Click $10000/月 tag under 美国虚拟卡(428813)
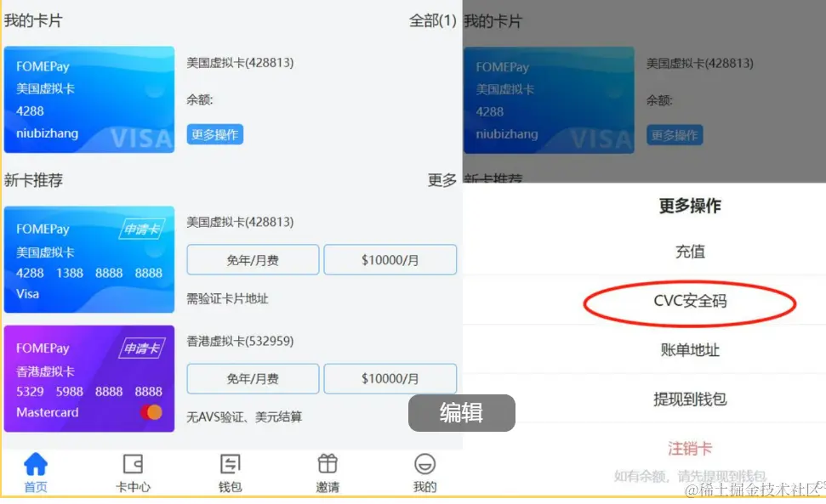 (390, 260)
